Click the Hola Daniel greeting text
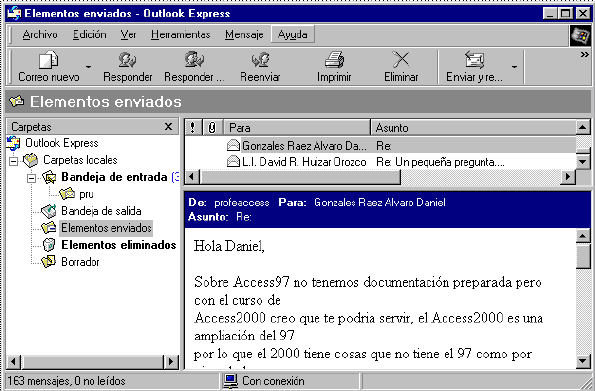Viewport: 595px width, 391px height. 229,246
